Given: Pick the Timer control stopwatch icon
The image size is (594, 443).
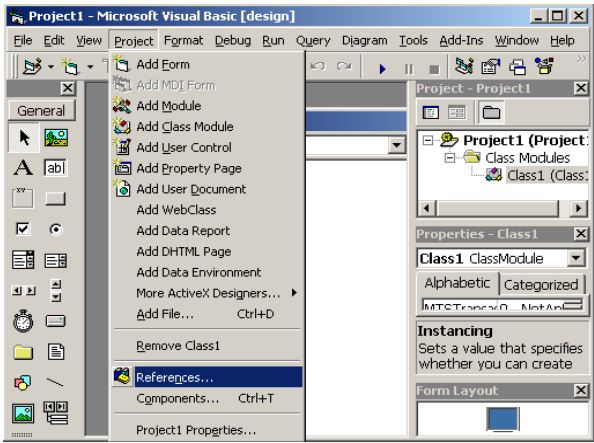Looking at the screenshot, I should [23, 321].
